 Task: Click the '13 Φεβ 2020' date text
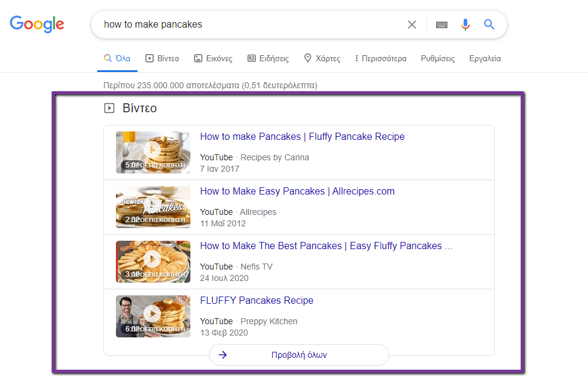tap(224, 333)
